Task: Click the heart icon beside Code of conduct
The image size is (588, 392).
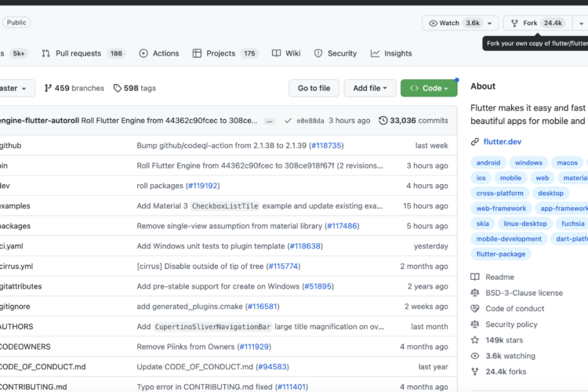Action: (475, 308)
